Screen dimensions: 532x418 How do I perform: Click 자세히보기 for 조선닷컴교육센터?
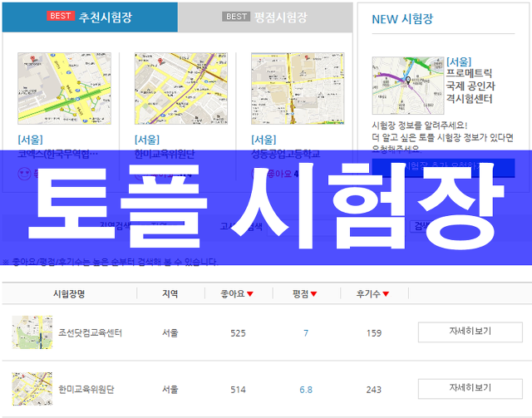coord(470,332)
